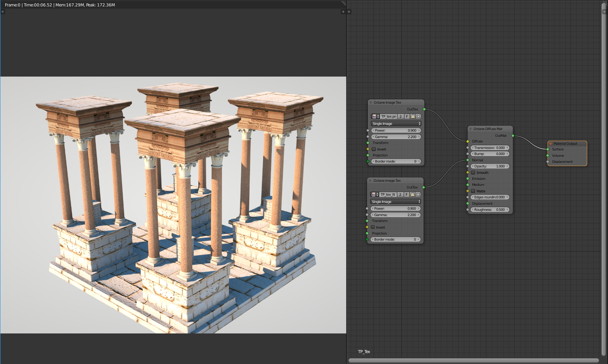
Task: Unlink the TP_tex.pn image datablock
Action: pyautogui.click(x=418, y=117)
